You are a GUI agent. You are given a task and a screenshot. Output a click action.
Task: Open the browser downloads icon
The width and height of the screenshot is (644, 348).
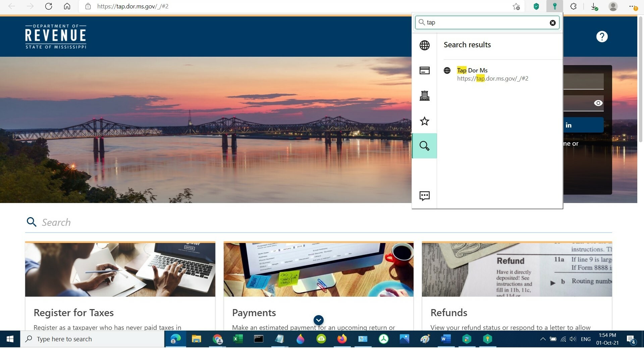coord(594,6)
